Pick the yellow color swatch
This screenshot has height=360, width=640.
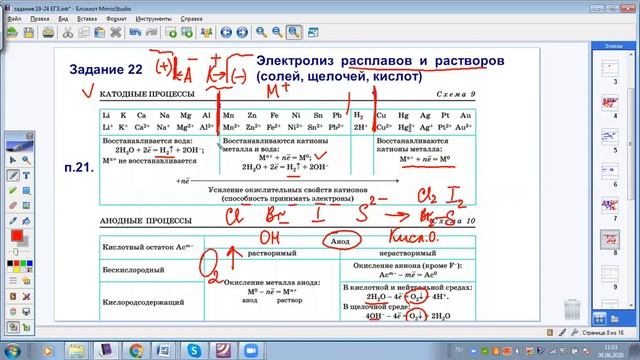click(17, 270)
